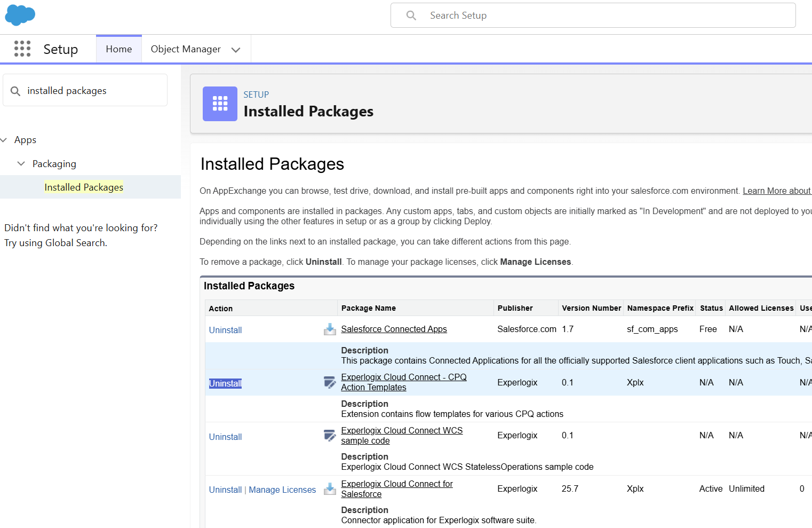Uninstall Salesforce Connected Apps package
Image resolution: width=812 pixels, height=528 pixels.
pos(225,330)
